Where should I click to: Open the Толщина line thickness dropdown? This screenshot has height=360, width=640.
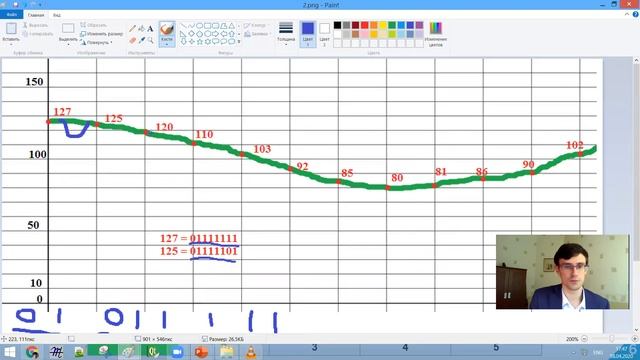click(286, 34)
